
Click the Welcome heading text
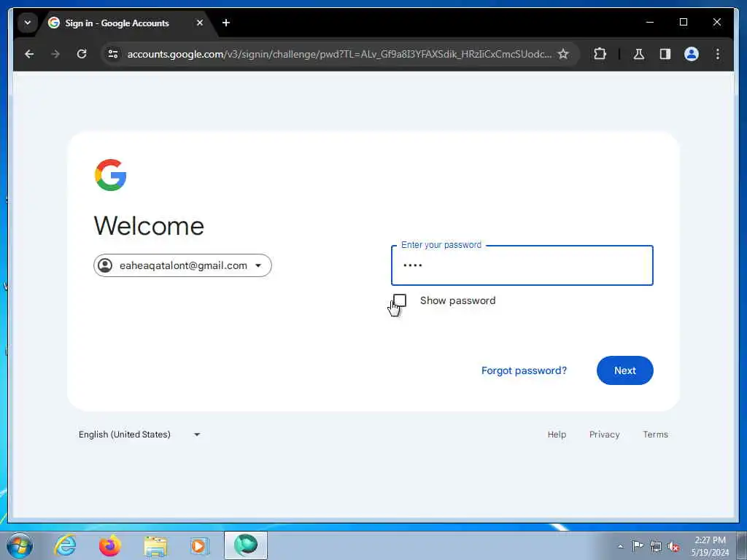pyautogui.click(x=149, y=226)
